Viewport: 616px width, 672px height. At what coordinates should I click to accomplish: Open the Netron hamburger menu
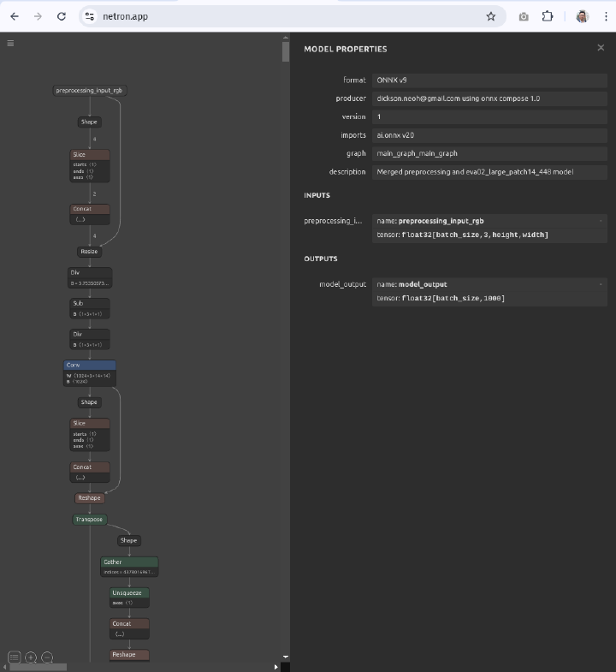pos(10,43)
